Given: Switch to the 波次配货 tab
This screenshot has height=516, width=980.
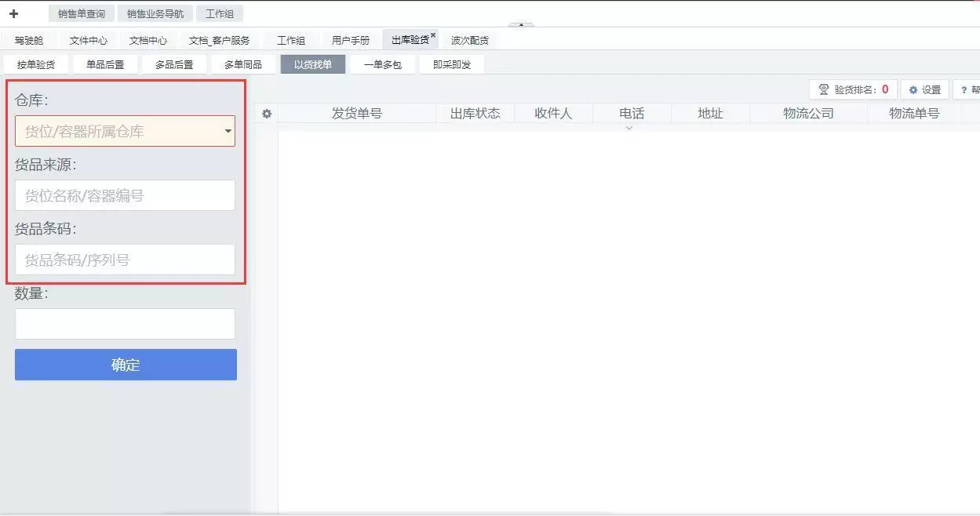Looking at the screenshot, I should [x=469, y=40].
